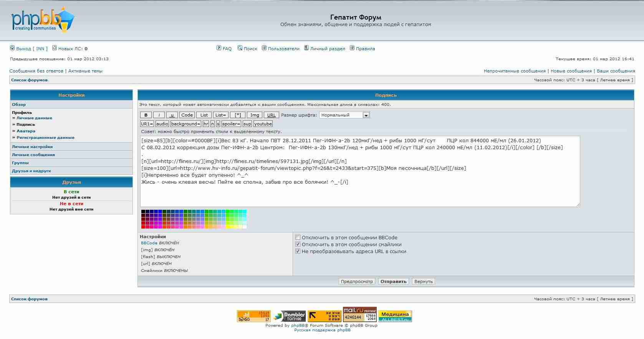644x339 pixels.
Task: Click inside the signature text area
Action: pyautogui.click(x=360, y=171)
